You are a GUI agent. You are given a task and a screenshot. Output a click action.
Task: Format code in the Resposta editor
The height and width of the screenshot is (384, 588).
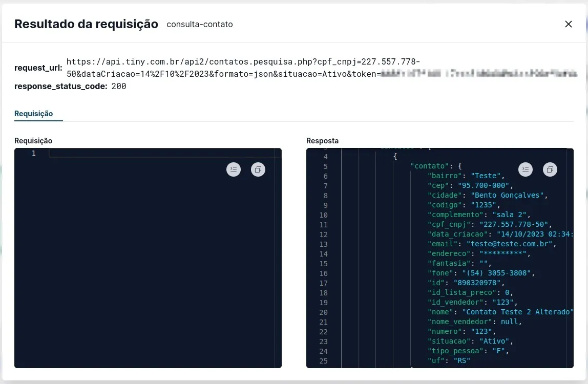tap(526, 169)
